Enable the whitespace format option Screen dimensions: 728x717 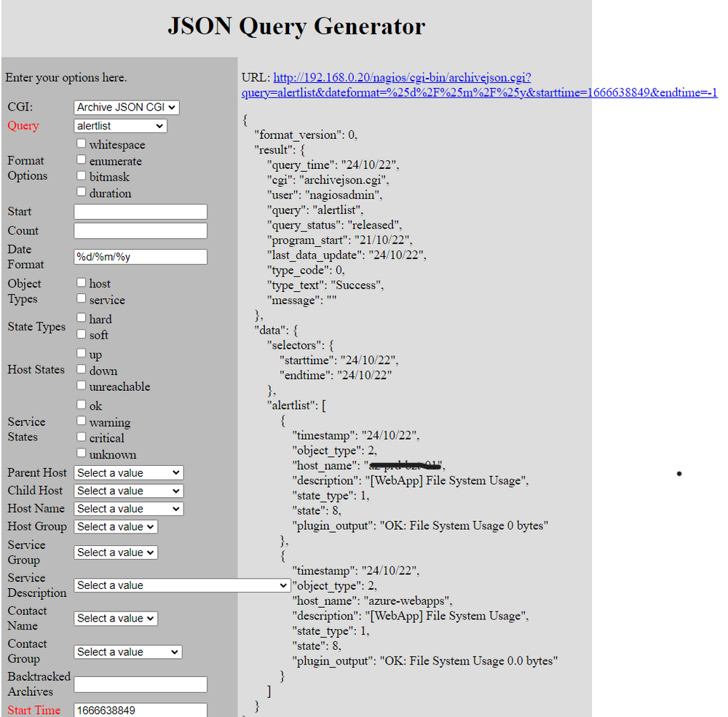click(x=81, y=144)
